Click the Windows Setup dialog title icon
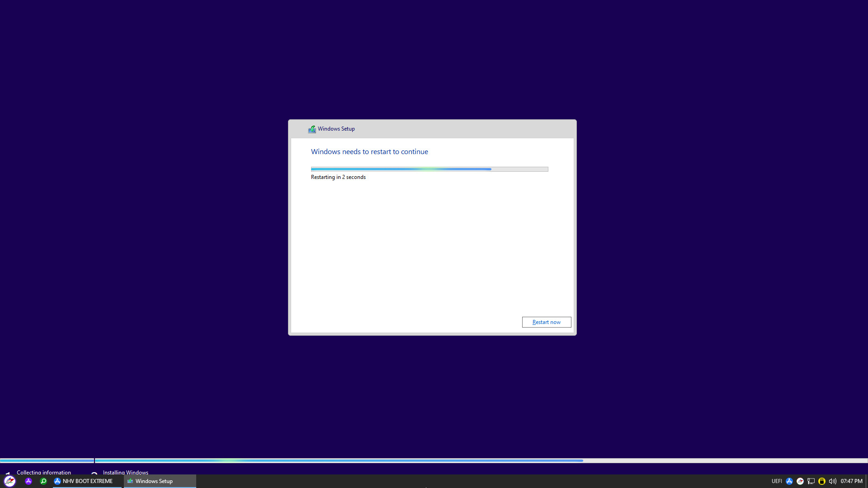Viewport: 868px width, 488px height. 312,129
